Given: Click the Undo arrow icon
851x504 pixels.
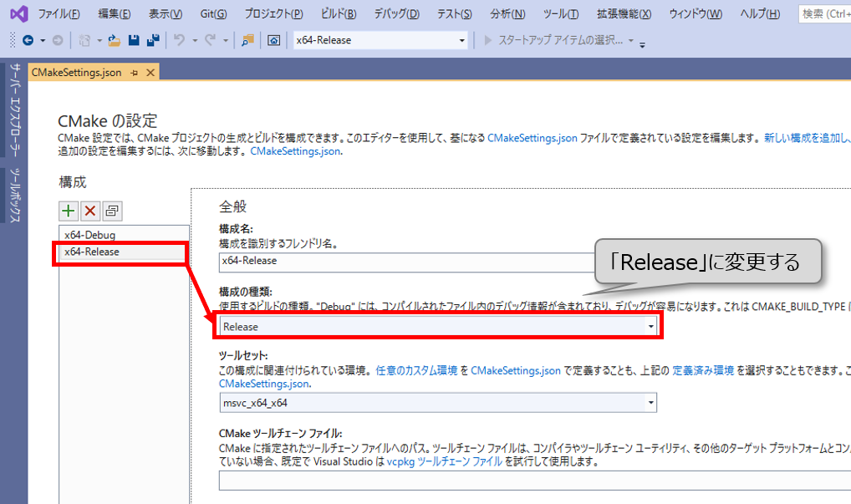Looking at the screenshot, I should pos(179,39).
